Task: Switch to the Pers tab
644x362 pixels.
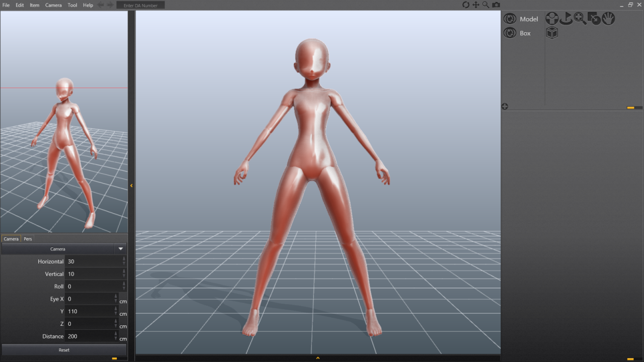Action: pyautogui.click(x=28, y=239)
